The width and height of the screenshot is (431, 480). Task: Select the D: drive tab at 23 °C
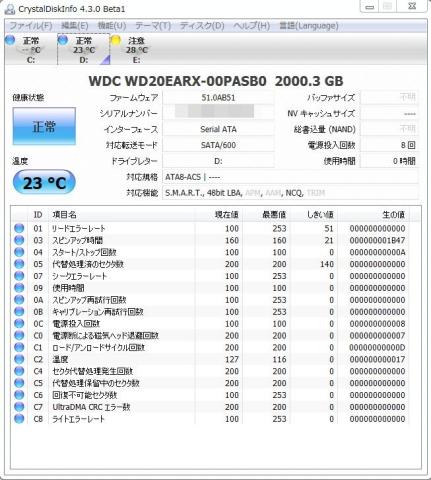coord(84,50)
